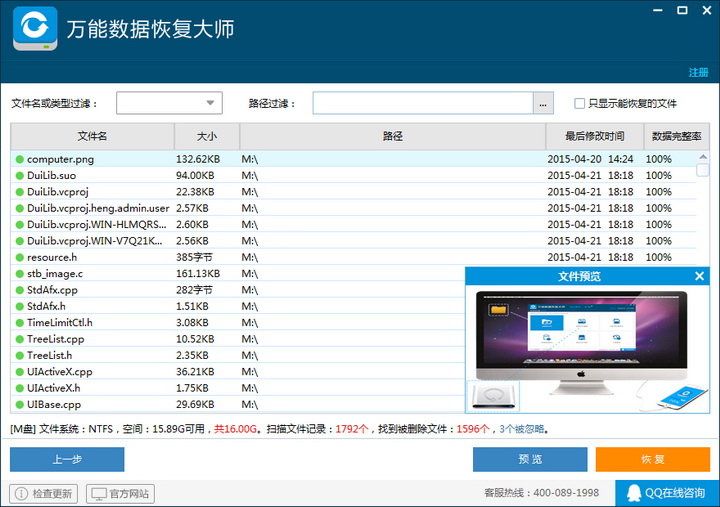Viewport: 720px width, 507px height.
Task: Sort the list by 文件名 column header
Action: [x=92, y=136]
